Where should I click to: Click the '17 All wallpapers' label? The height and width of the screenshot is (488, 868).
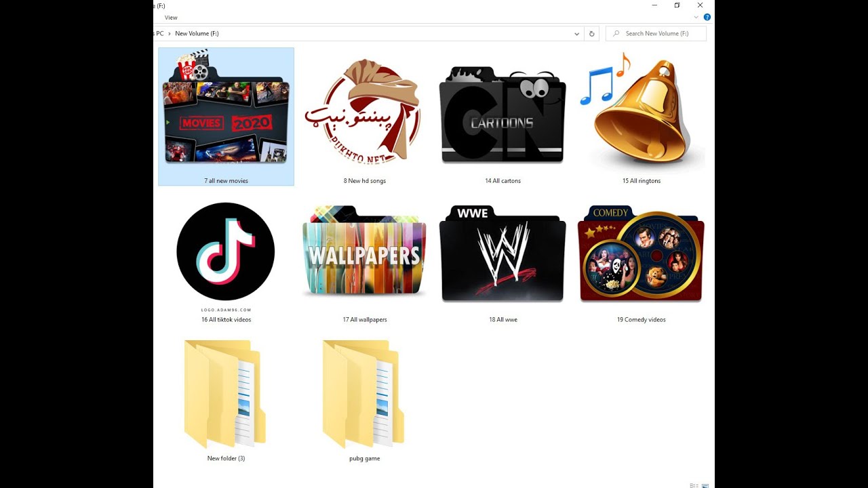(365, 320)
